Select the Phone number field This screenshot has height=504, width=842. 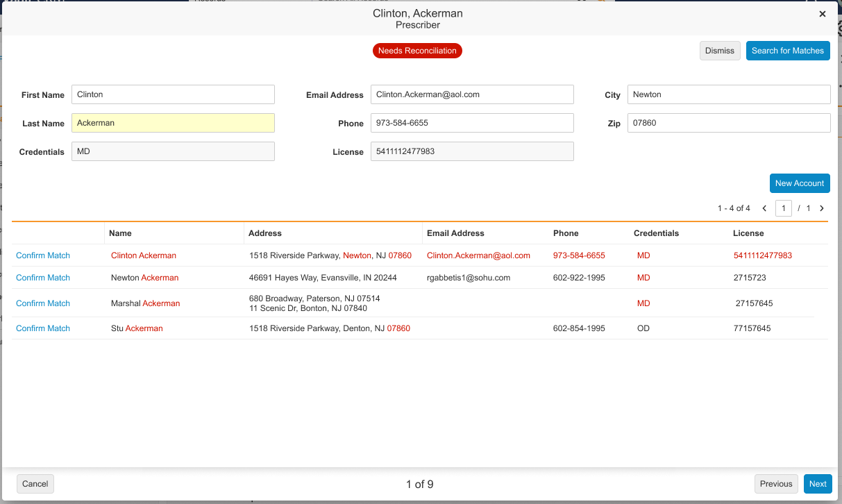[472, 123]
